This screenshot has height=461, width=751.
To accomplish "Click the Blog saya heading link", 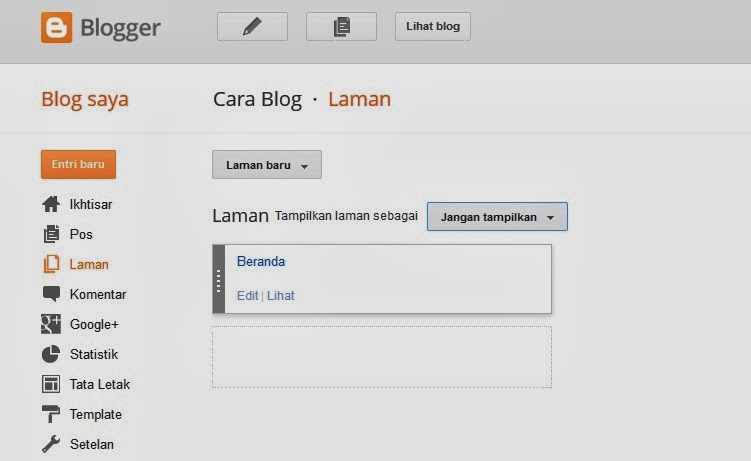I will (85, 100).
